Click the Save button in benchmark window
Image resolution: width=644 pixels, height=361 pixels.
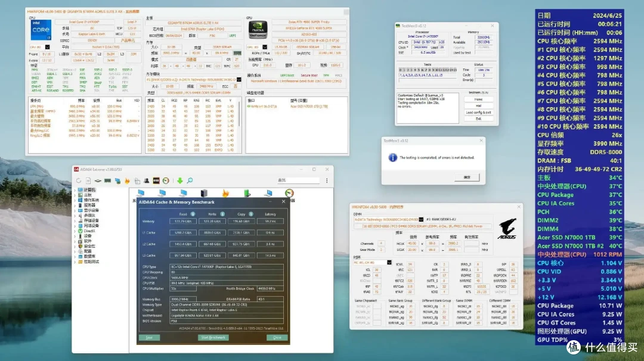(x=149, y=338)
